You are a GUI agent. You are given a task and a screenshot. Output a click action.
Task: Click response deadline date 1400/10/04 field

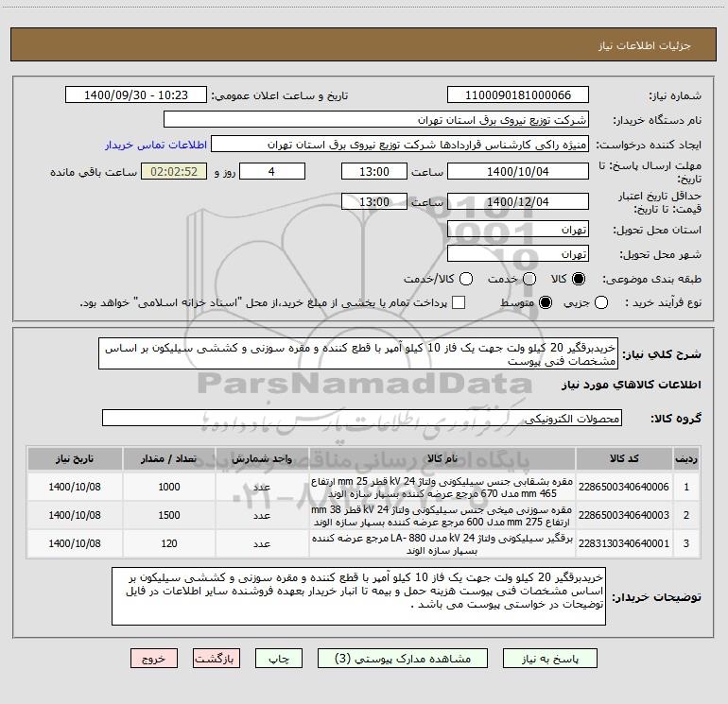[x=518, y=171]
